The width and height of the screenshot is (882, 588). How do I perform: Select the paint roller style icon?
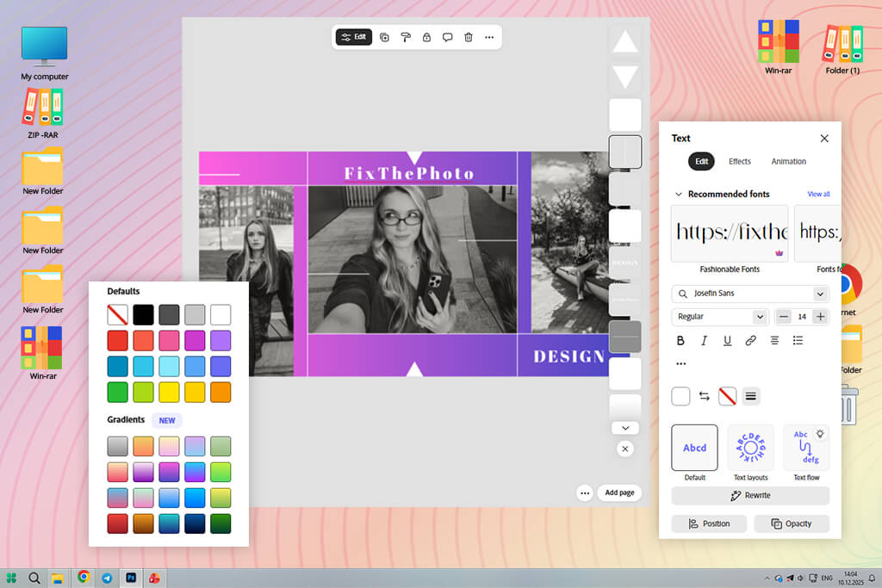[x=406, y=37]
